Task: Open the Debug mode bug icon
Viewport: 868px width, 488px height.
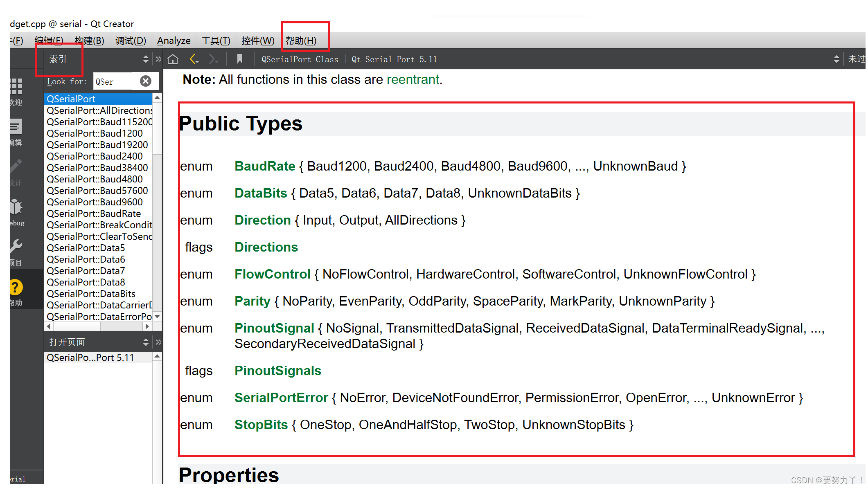Action: point(16,207)
